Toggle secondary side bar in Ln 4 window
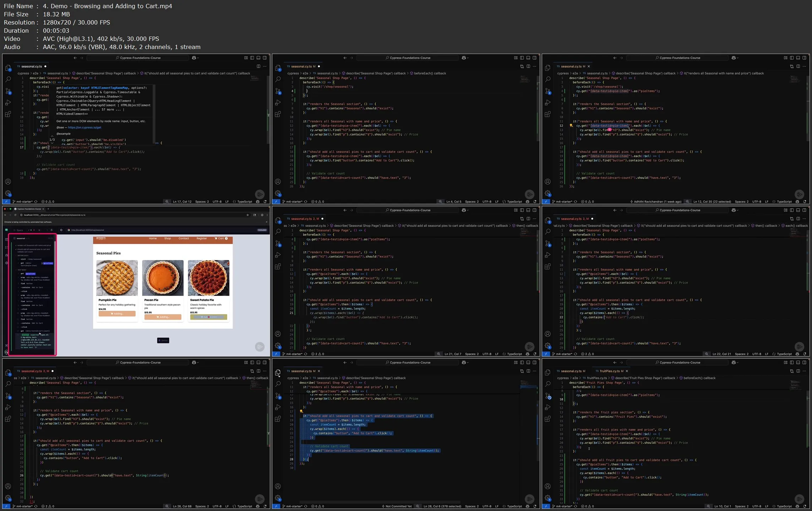The width and height of the screenshot is (812, 511). click(x=535, y=58)
